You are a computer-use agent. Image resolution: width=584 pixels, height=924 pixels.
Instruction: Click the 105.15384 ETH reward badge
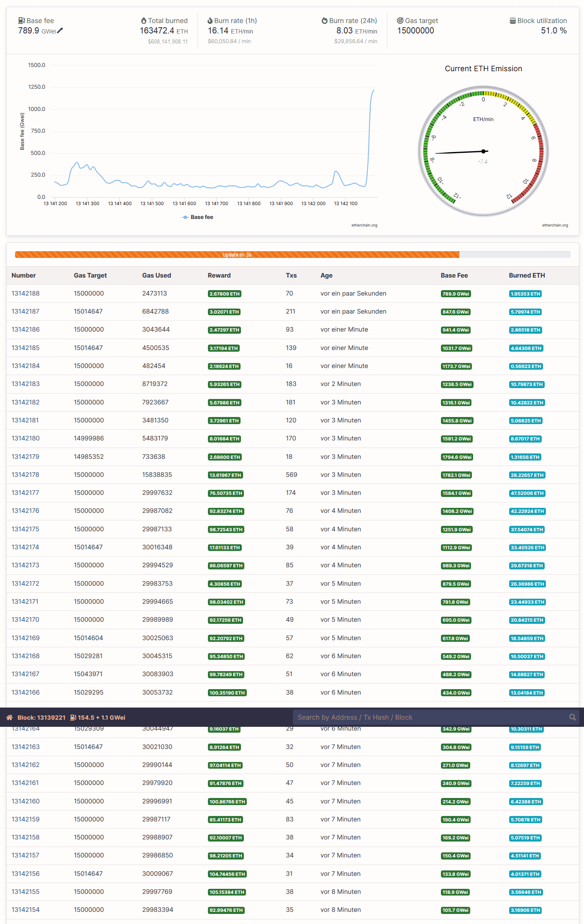pyautogui.click(x=227, y=892)
